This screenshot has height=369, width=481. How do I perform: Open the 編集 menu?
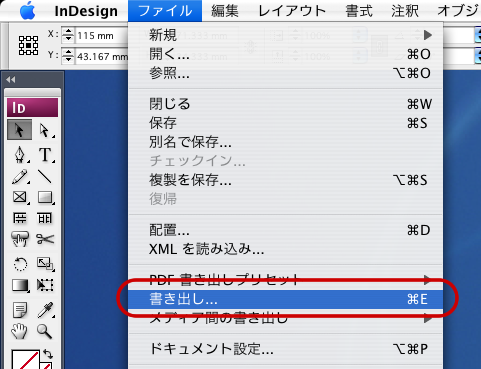225,11
